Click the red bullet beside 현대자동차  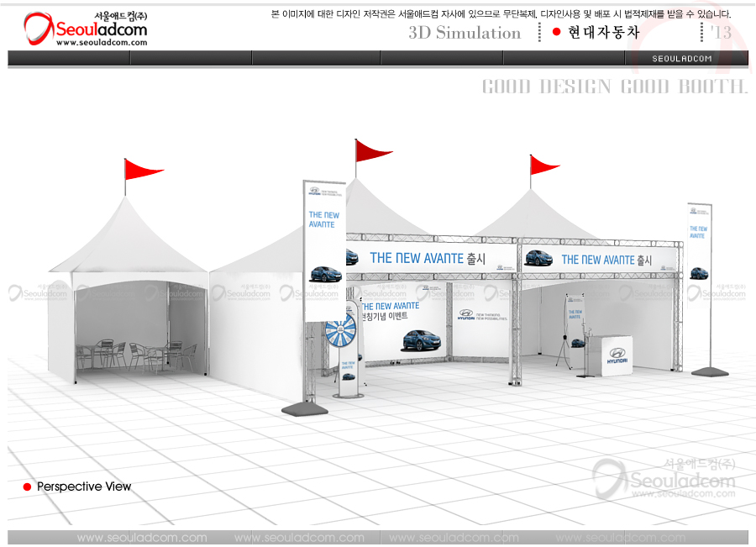click(x=556, y=32)
